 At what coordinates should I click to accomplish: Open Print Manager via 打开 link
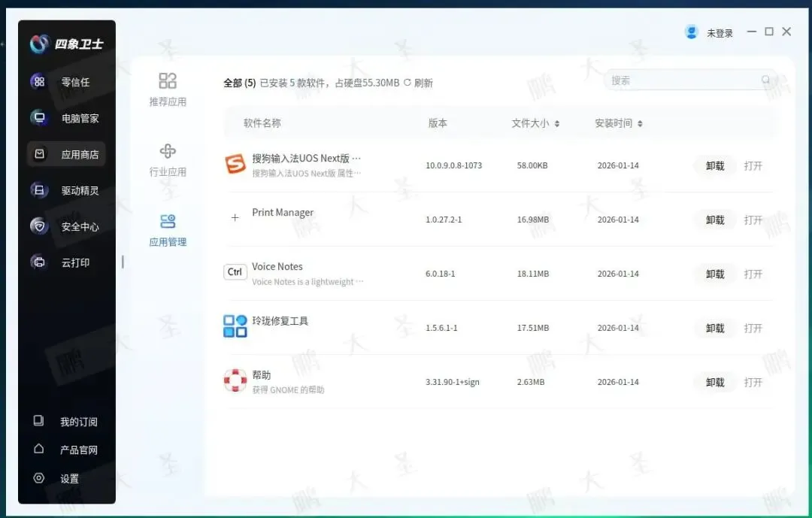click(753, 220)
